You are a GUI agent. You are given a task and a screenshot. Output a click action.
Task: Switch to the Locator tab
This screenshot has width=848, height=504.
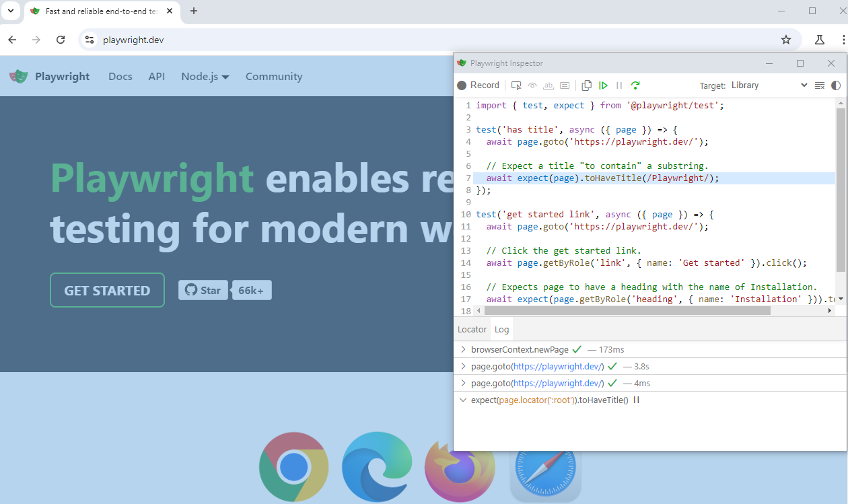(x=472, y=329)
